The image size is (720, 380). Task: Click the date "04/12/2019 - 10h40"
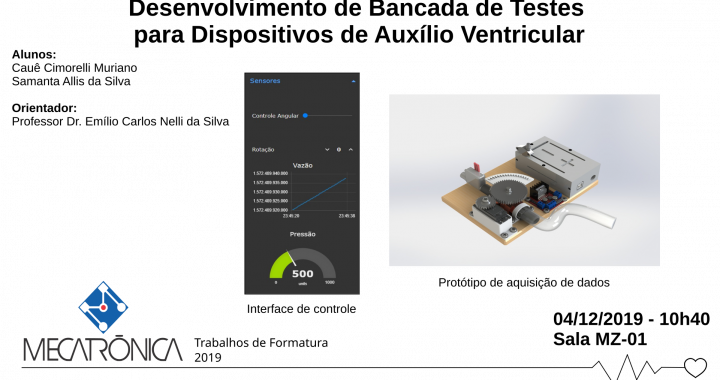(631, 319)
